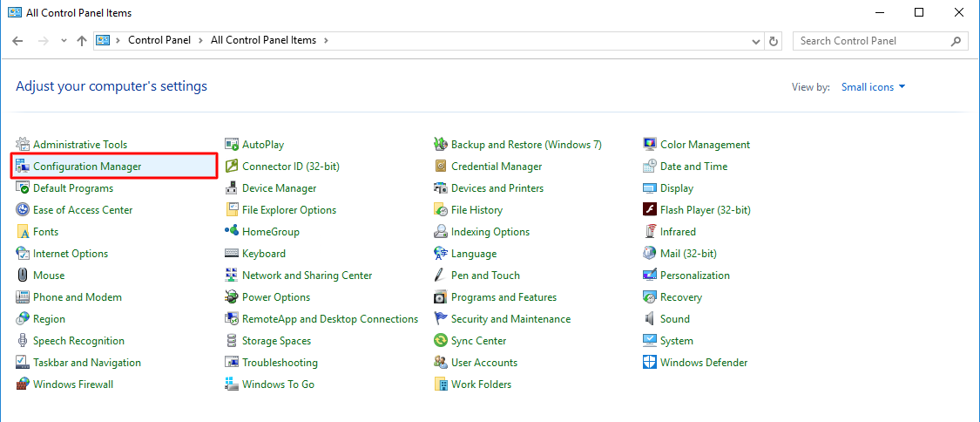Open Security and Maintenance link
Screen dimensions: 980x422
(x=510, y=319)
